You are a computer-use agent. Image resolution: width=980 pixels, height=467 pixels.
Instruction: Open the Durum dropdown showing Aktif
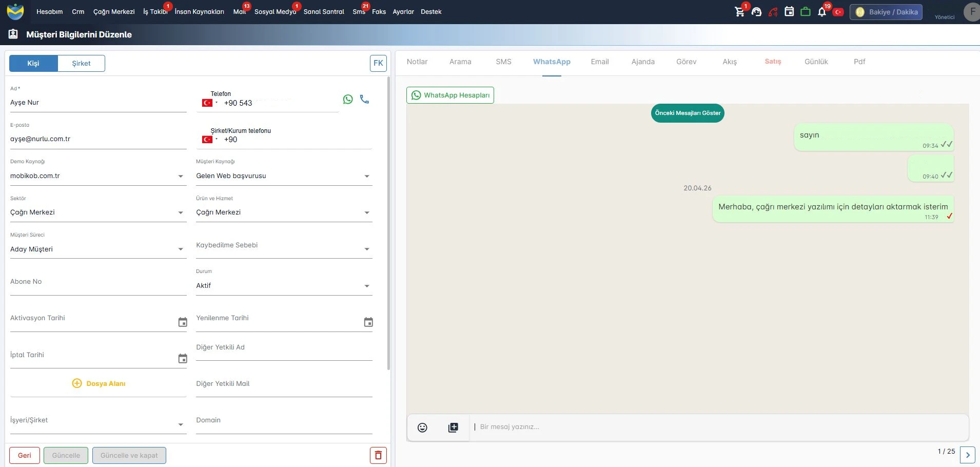coord(284,286)
